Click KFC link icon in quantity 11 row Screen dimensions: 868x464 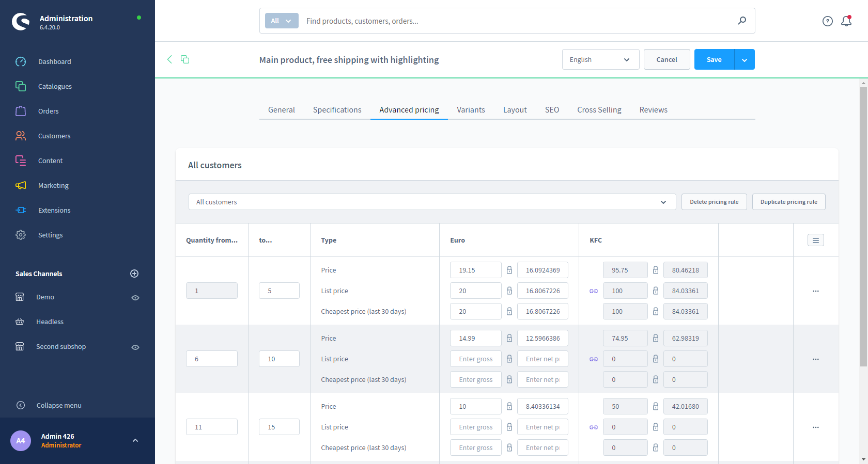[594, 427]
